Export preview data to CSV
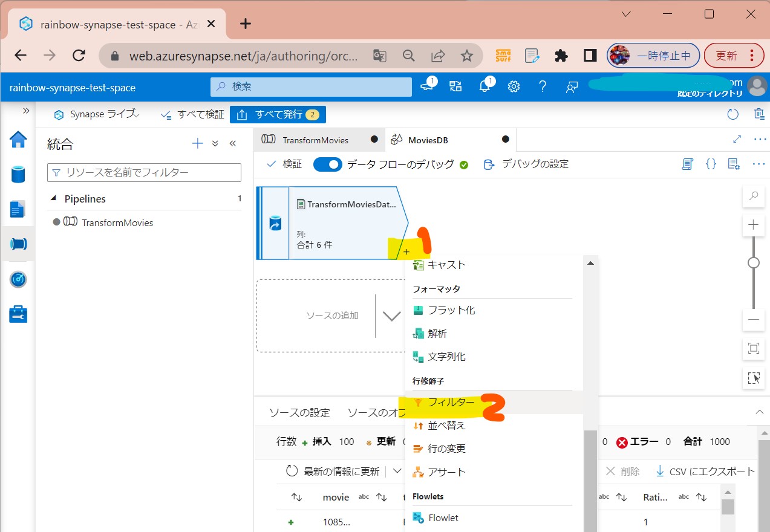Screen dimensions: 770x532 tap(704, 471)
